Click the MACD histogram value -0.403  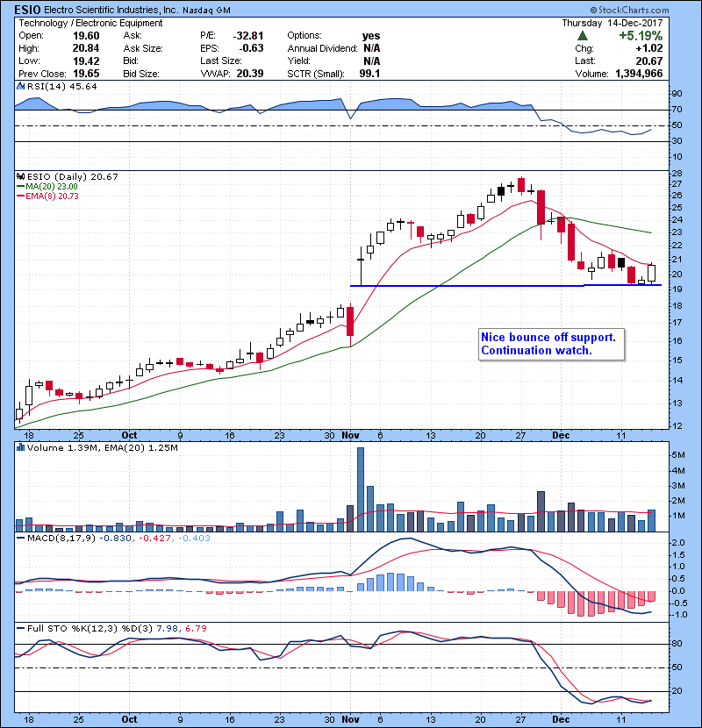194,539
